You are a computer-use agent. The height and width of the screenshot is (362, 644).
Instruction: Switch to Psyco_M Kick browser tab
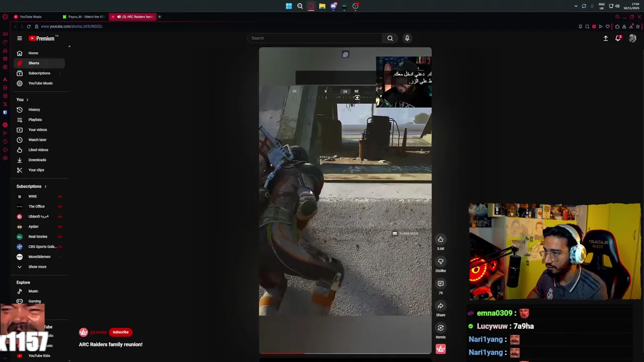84,17
